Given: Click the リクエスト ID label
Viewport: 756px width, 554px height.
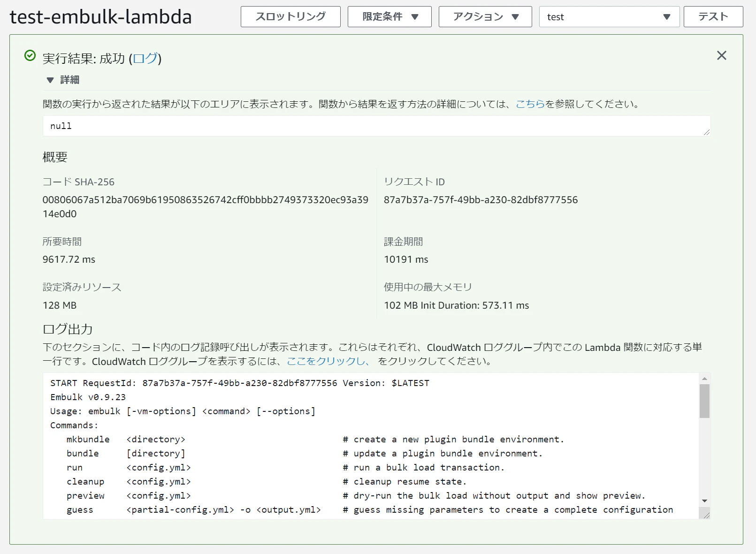Looking at the screenshot, I should coord(414,182).
